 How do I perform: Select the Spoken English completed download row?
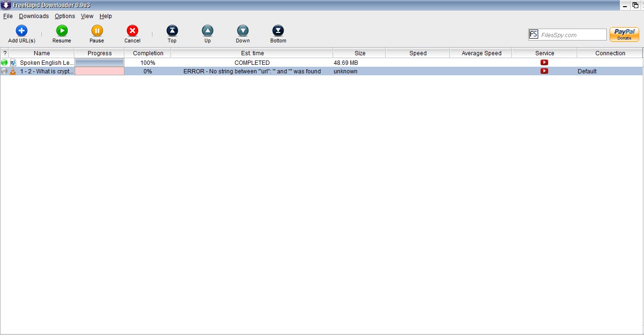pos(47,63)
